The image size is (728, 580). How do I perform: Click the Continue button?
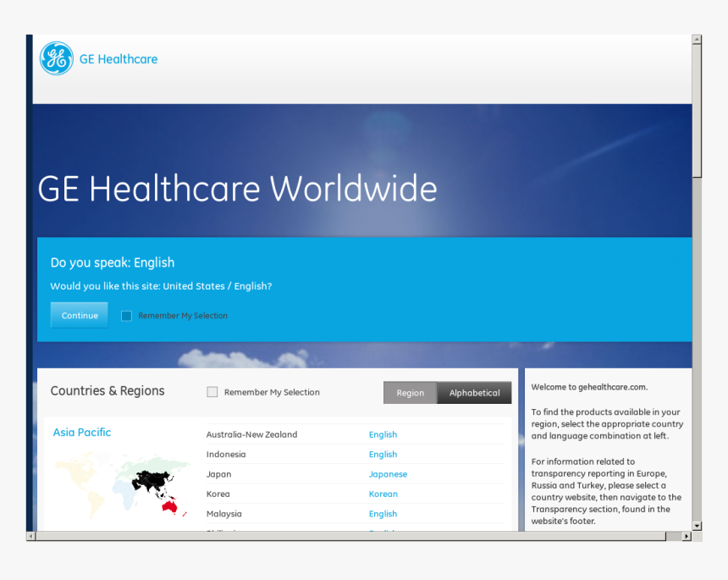(80, 315)
